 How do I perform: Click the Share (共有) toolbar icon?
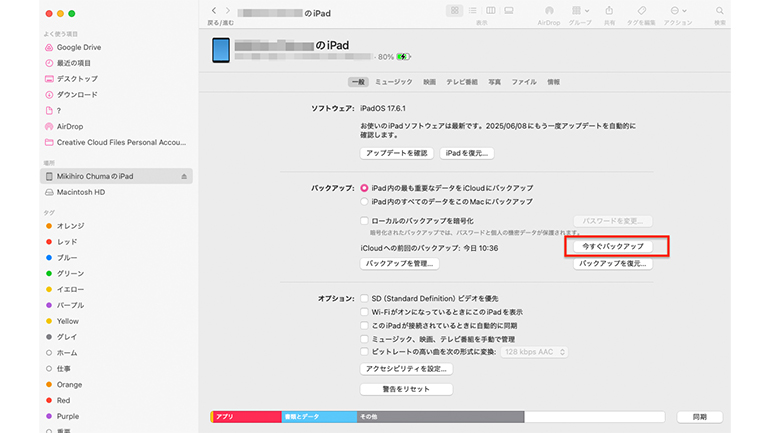609,10
